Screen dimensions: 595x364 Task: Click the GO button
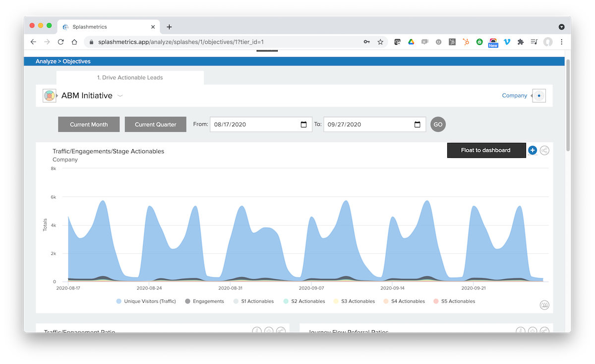(438, 124)
